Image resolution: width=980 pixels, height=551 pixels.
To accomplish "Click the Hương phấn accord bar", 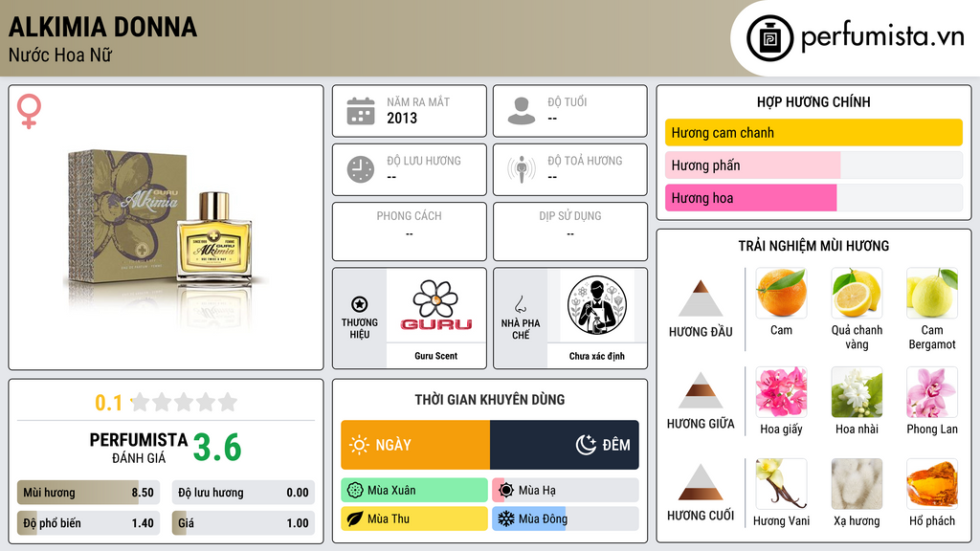I will click(x=813, y=165).
